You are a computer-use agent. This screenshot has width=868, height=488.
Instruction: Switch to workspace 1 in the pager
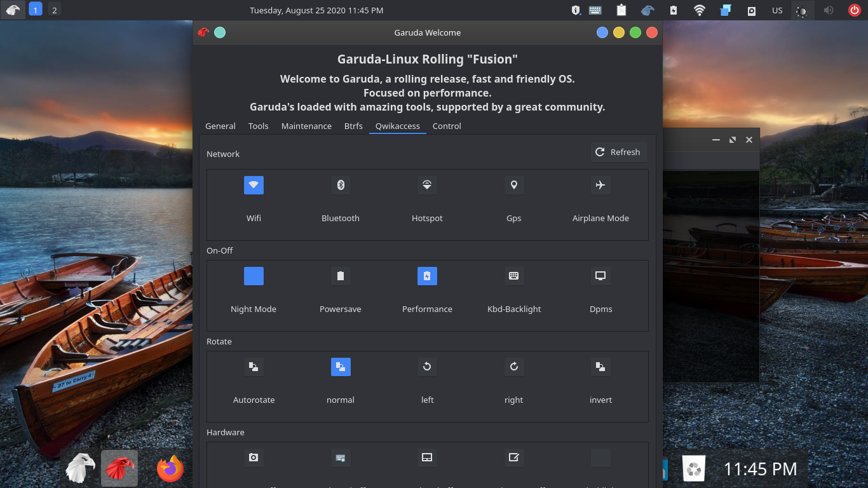pyautogui.click(x=36, y=10)
